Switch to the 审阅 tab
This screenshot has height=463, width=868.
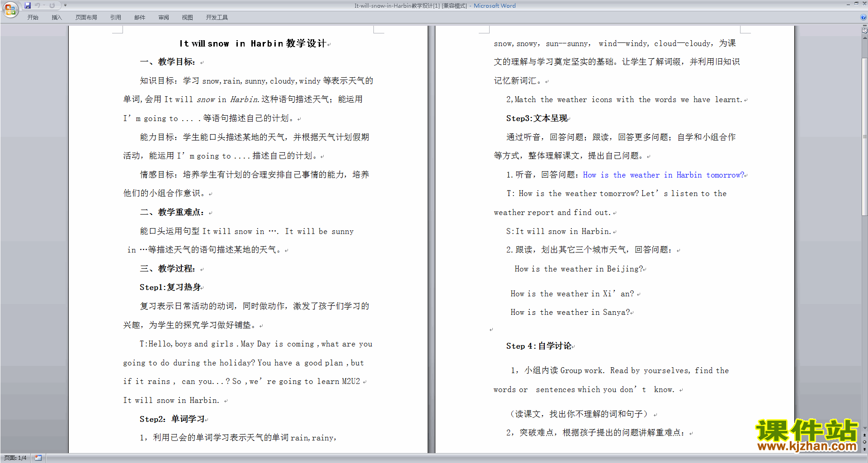[164, 17]
